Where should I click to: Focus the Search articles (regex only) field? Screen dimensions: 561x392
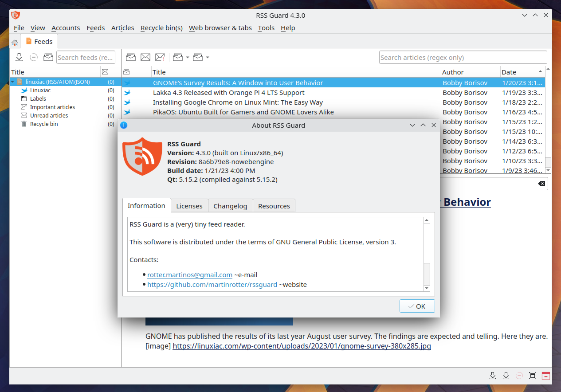pos(463,57)
